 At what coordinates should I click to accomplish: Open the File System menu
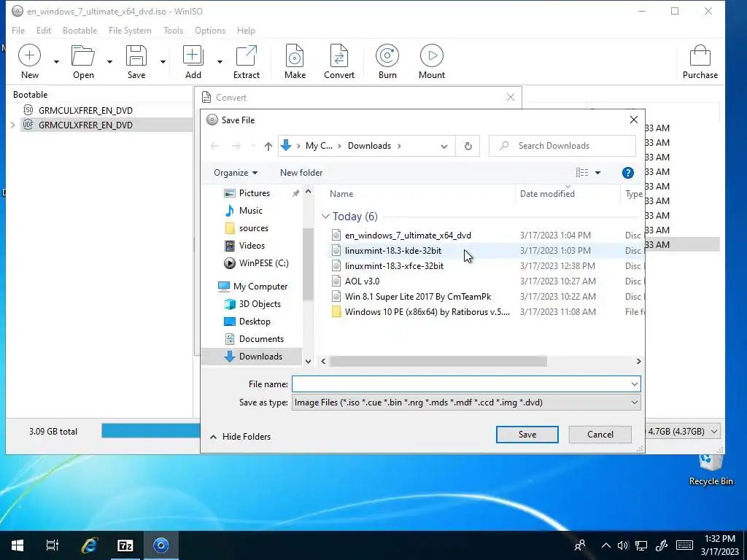point(130,31)
